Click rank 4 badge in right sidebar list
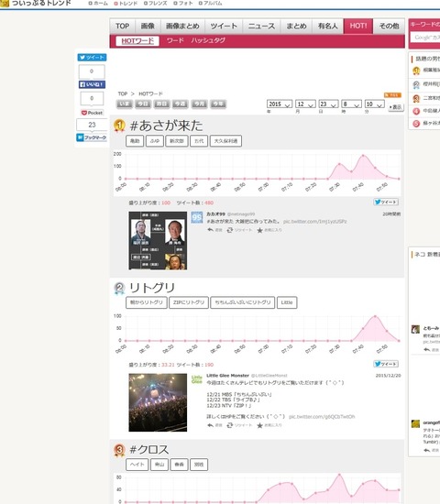This screenshot has width=440, height=504. point(416,111)
